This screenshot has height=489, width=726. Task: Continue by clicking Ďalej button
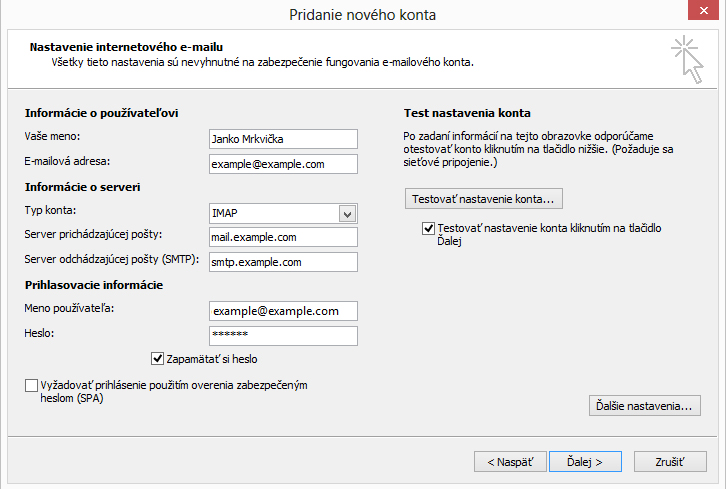pyautogui.click(x=584, y=462)
